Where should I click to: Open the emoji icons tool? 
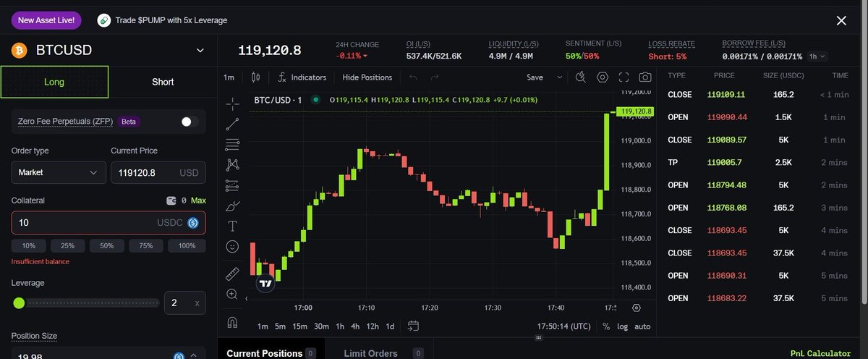coord(232,246)
